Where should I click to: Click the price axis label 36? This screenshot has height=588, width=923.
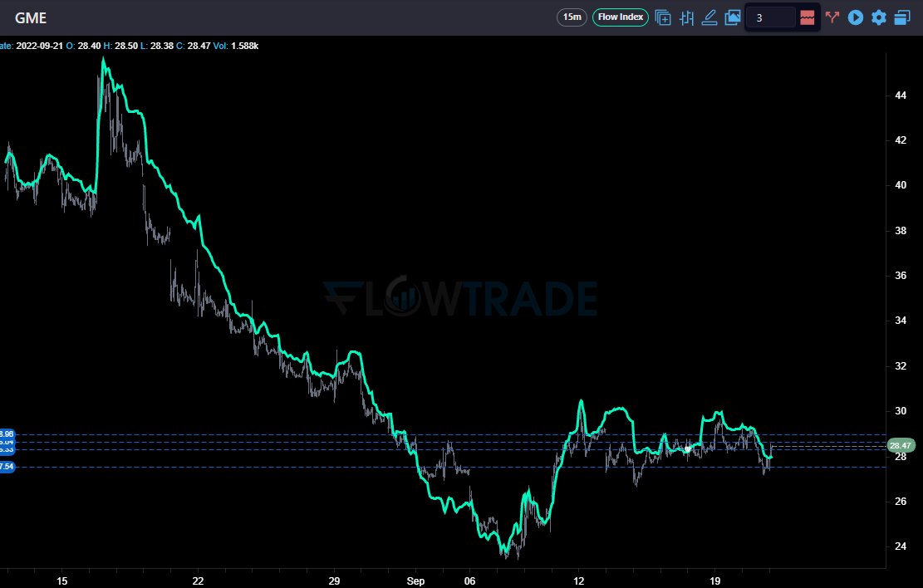(x=901, y=276)
